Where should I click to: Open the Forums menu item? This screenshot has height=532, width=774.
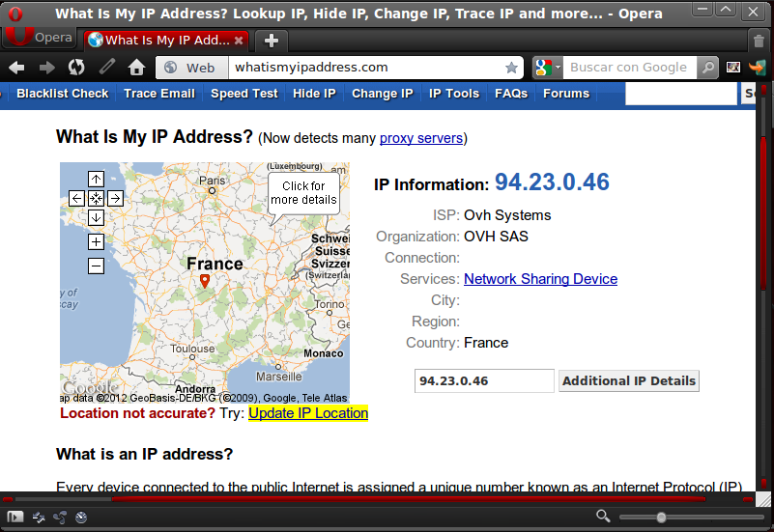coord(566,94)
